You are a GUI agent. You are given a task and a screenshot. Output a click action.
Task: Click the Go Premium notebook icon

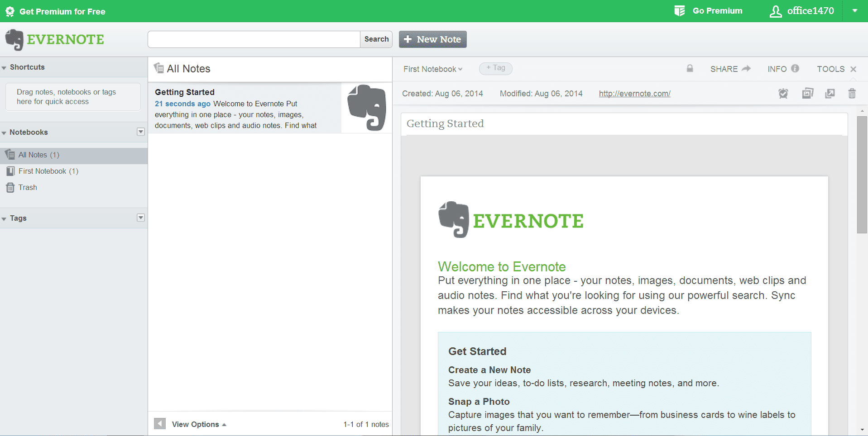(x=679, y=11)
